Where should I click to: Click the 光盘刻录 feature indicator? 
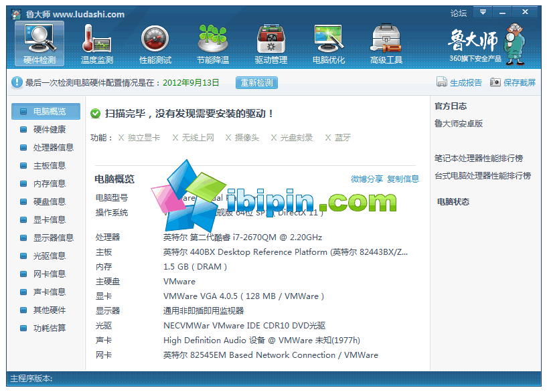292,138
